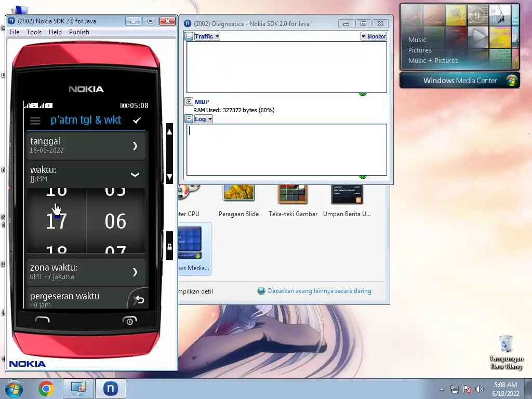The height and width of the screenshot is (399, 532).
Task: Open the Tools menu in Nokia SDK
Action: point(34,32)
